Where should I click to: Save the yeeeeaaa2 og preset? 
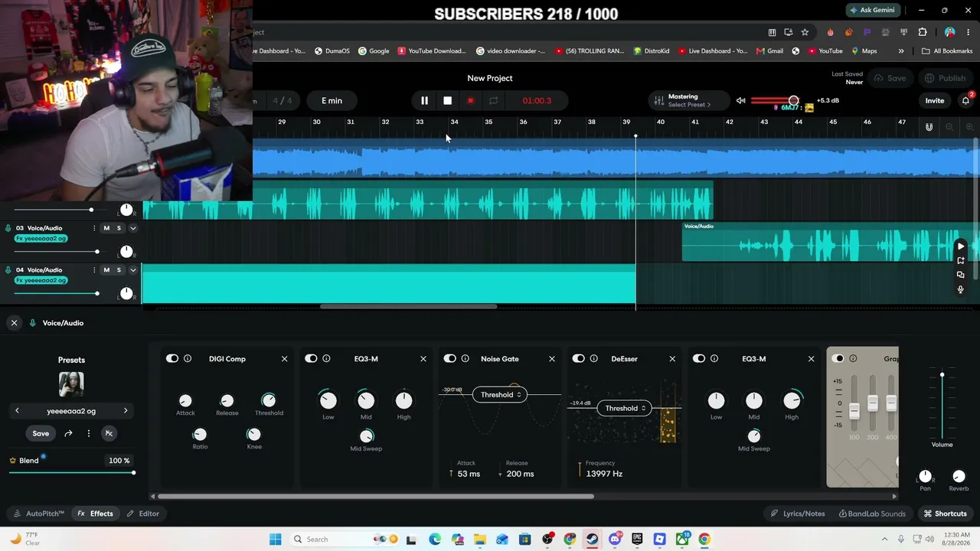coord(41,433)
